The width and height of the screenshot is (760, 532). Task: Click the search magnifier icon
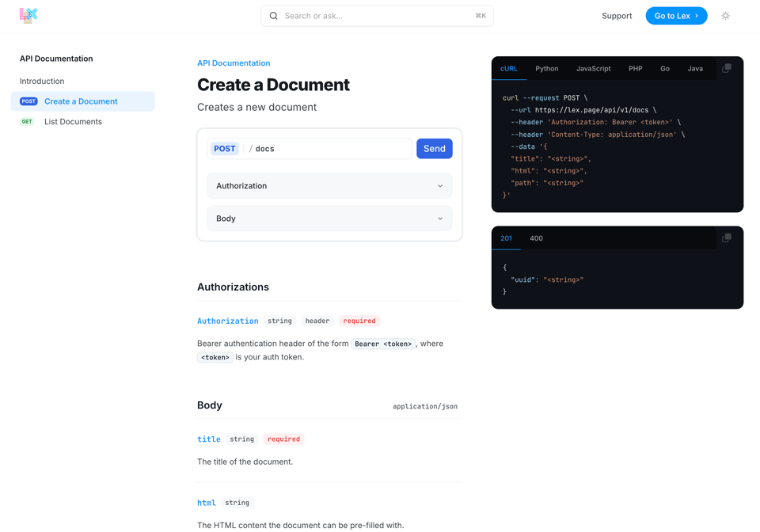pyautogui.click(x=274, y=16)
